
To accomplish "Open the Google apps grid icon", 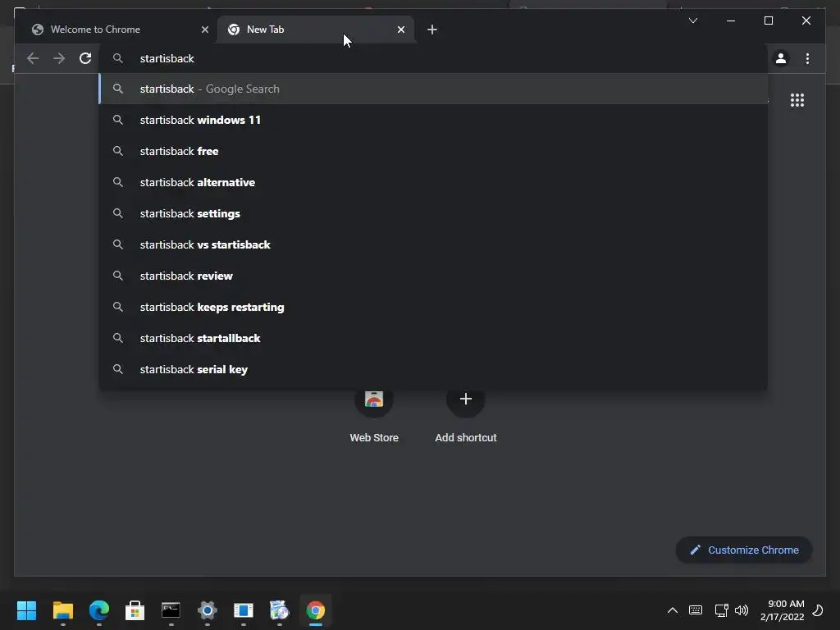I will (797, 100).
